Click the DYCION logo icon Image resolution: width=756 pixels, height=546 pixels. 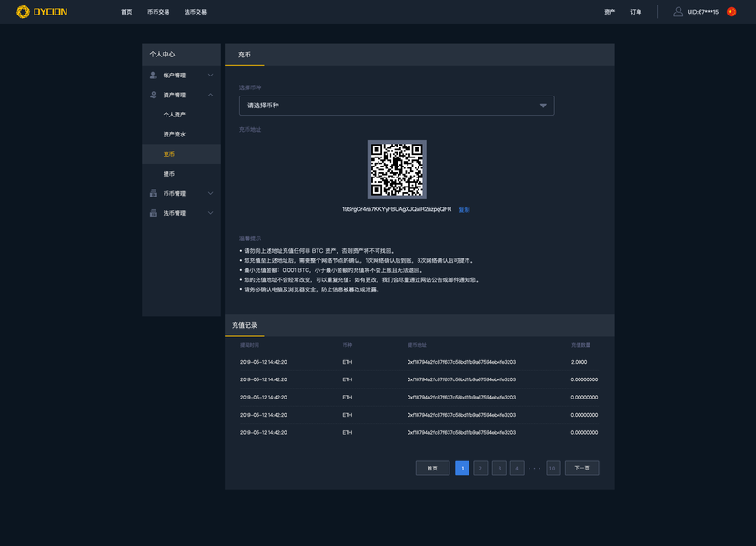pos(23,12)
